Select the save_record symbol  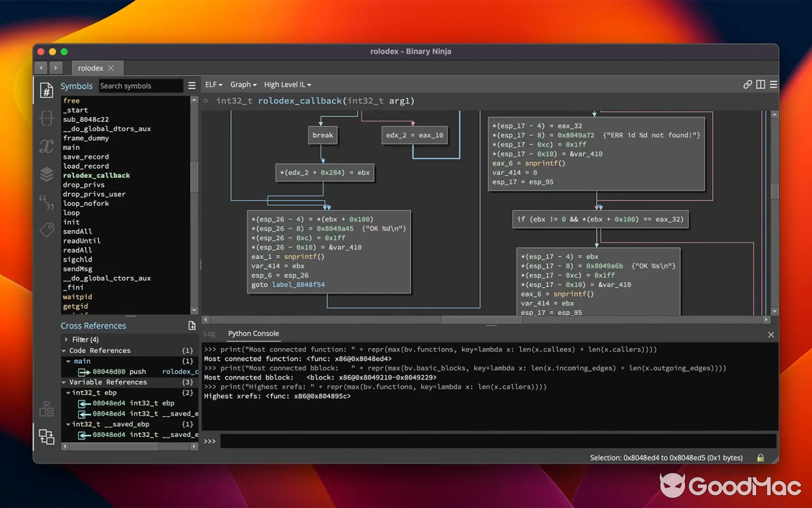pyautogui.click(x=86, y=157)
